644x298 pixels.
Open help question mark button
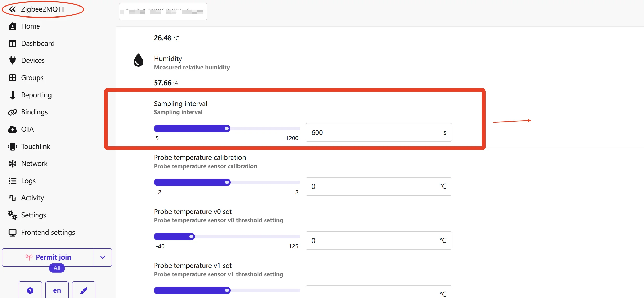click(x=30, y=290)
